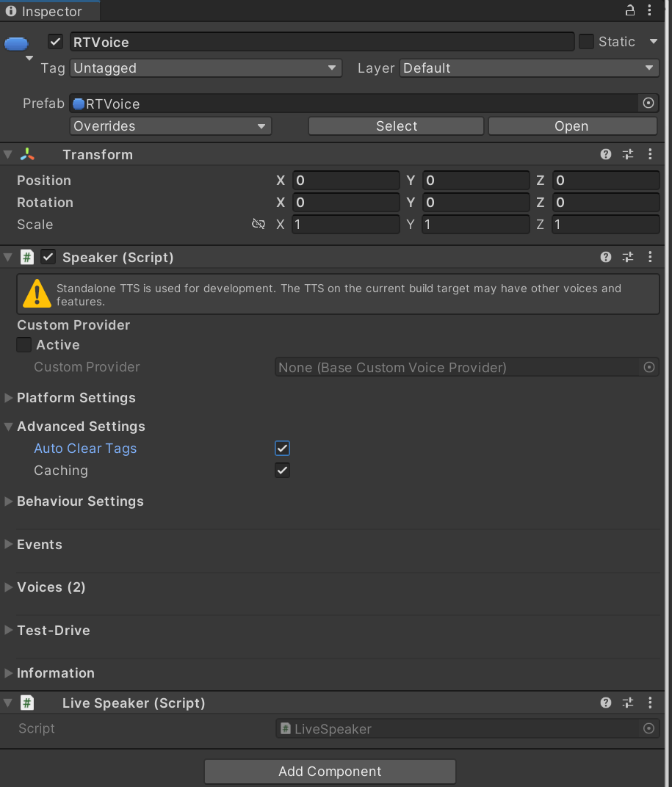Click the Scale Z value field
This screenshot has width=672, height=787.
[606, 224]
